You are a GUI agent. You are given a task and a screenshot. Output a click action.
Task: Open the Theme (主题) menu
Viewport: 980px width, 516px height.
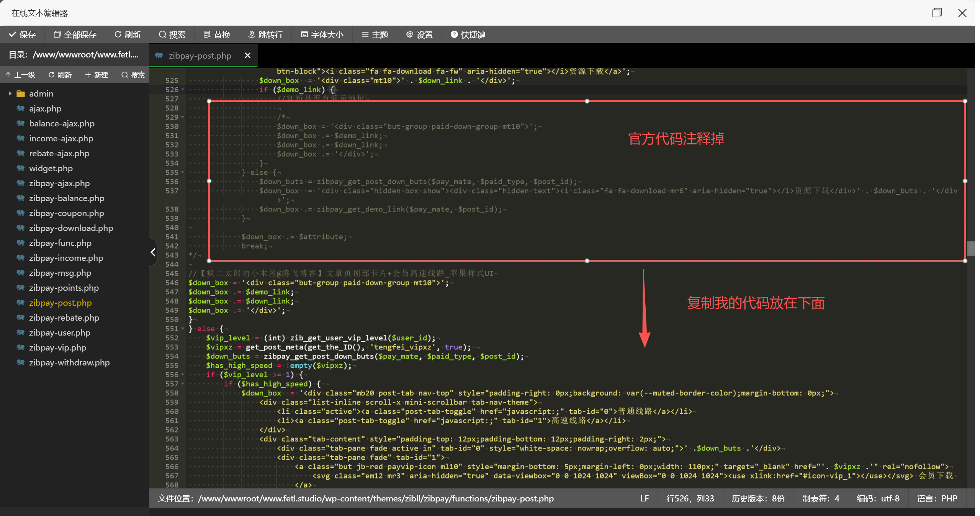375,34
